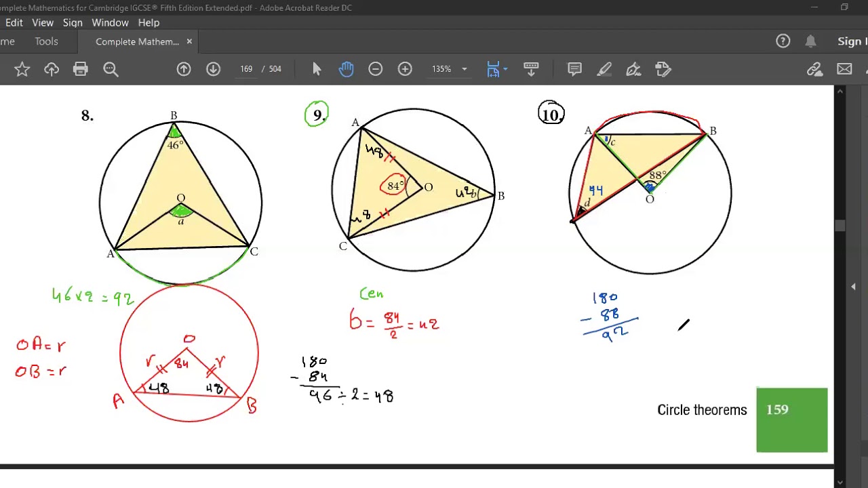Image resolution: width=868 pixels, height=488 pixels.
Task: Click the upload to cloud icon
Action: pos(52,69)
